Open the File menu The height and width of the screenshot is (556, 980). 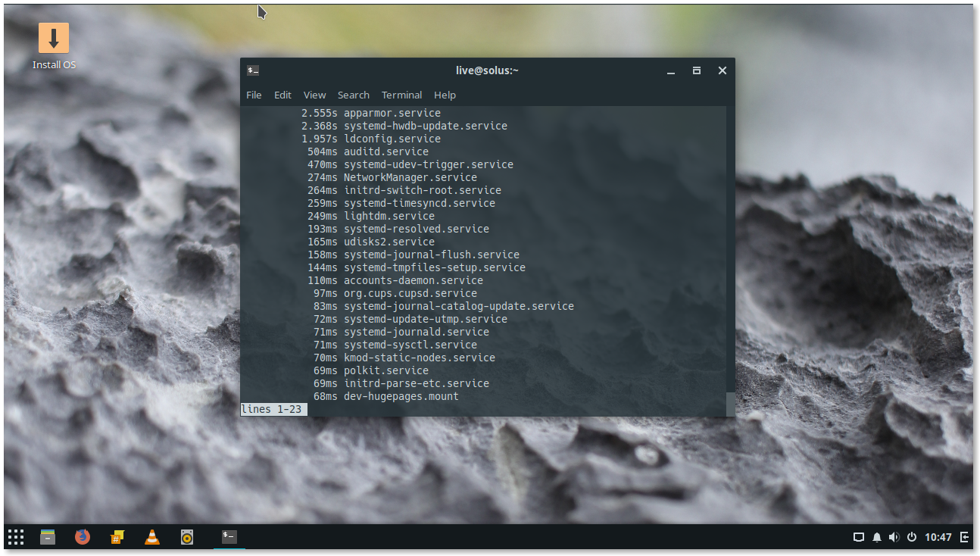[x=254, y=95]
